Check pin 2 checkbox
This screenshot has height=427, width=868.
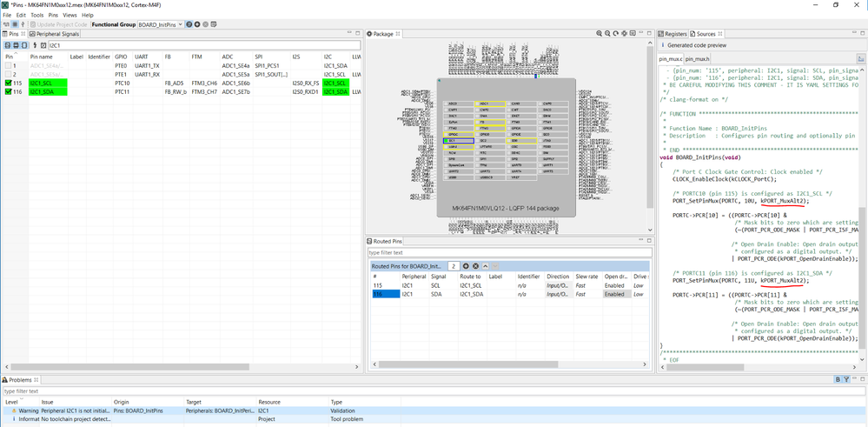(8, 74)
